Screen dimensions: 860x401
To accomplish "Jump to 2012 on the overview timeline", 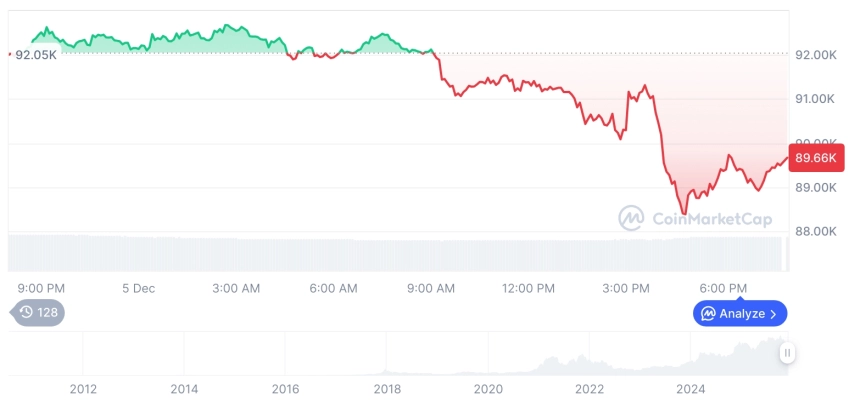I will [83, 389].
